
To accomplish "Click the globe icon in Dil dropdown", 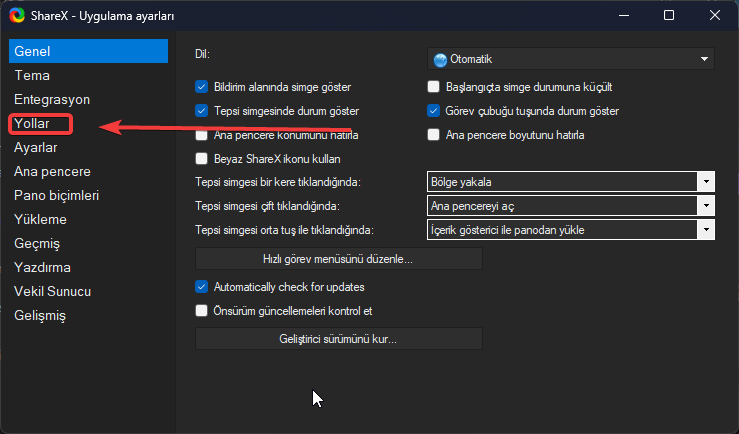I will 440,60.
